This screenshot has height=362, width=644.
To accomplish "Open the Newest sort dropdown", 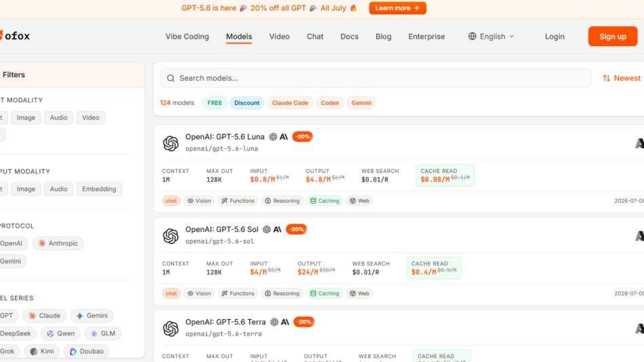I will [x=622, y=78].
